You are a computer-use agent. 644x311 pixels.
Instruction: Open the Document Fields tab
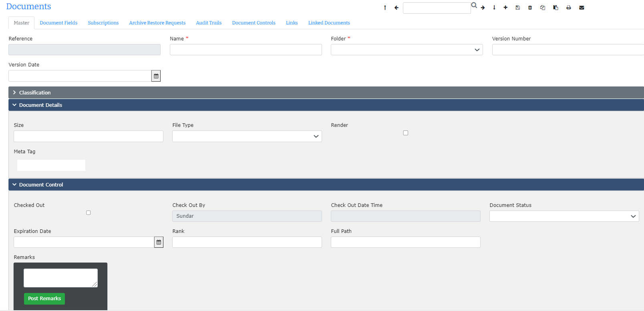(58, 23)
